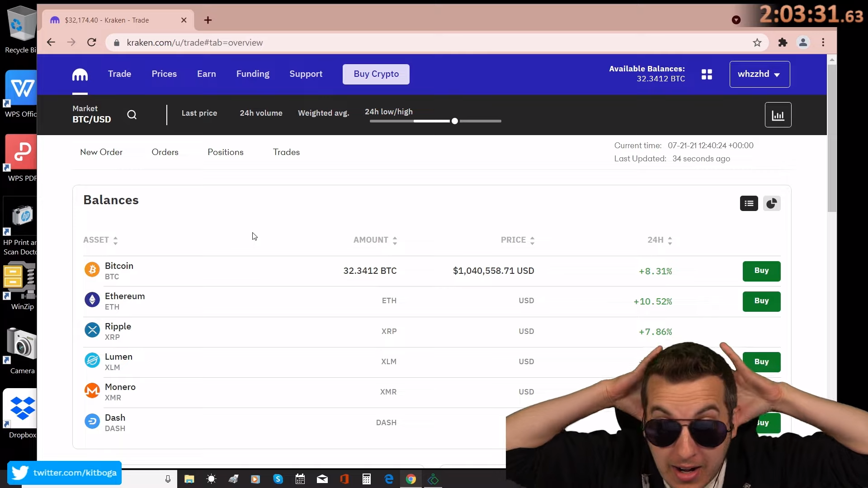868x488 pixels.
Task: Sort balances by the PRICE column
Action: coord(518,240)
